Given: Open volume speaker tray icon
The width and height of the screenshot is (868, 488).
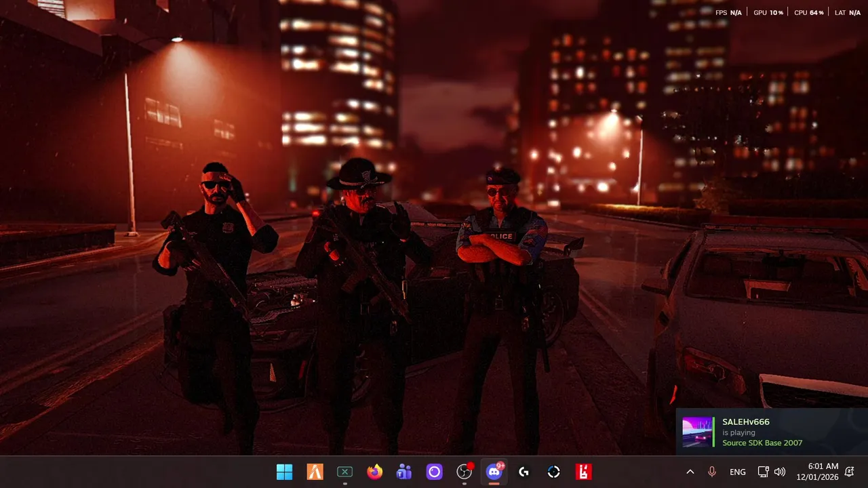Looking at the screenshot, I should coord(780,472).
